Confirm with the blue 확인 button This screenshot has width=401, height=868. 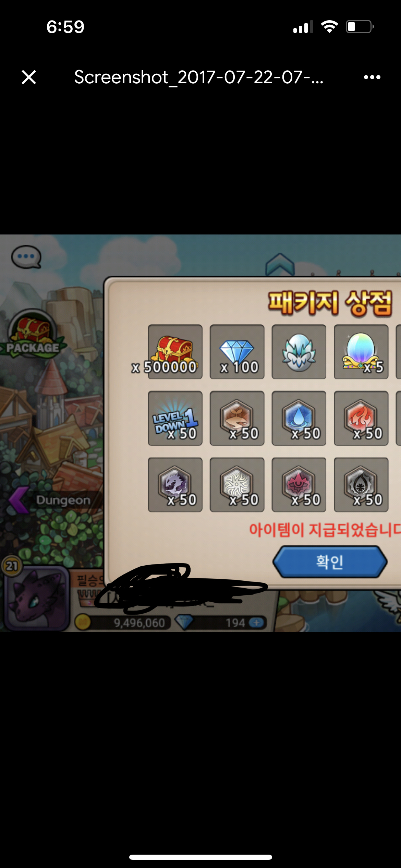point(330,562)
